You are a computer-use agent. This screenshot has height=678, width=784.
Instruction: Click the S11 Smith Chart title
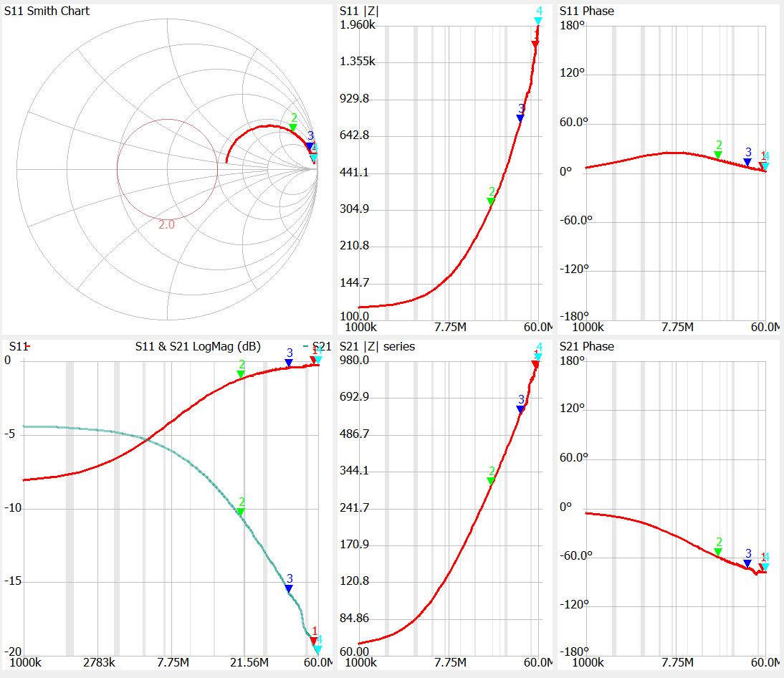click(47, 11)
